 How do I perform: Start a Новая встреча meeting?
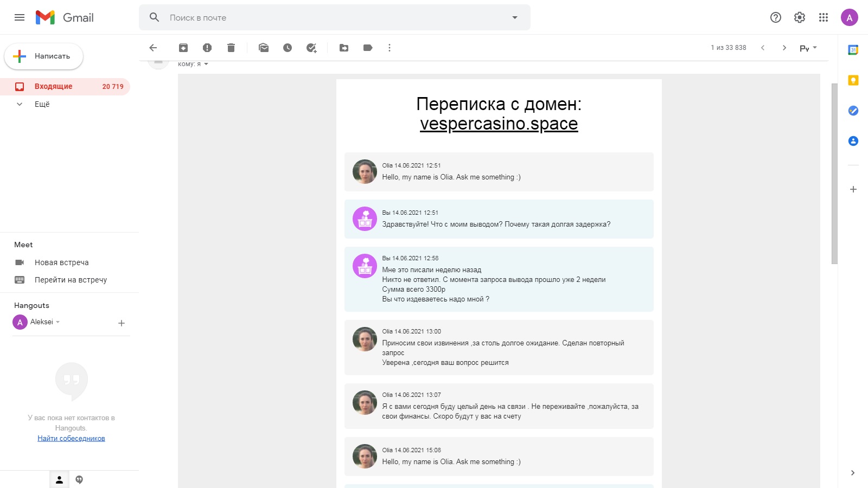pyautogui.click(x=61, y=262)
